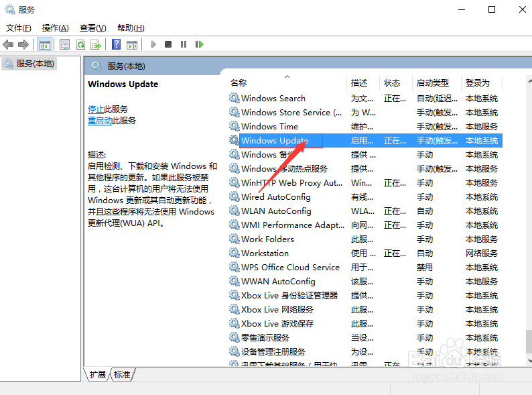The height and width of the screenshot is (395, 532).
Task: Click 禁用 startup type of WPS Office
Action: (x=425, y=268)
